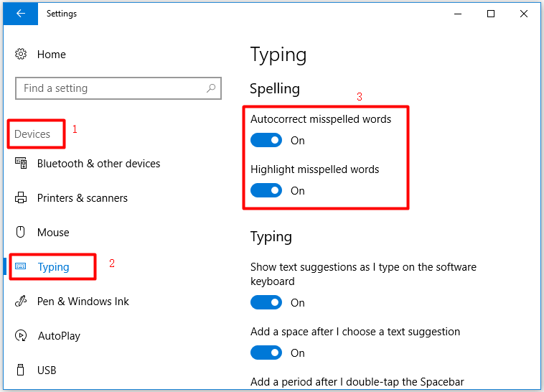Open AutoPlay settings page
The height and width of the screenshot is (392, 544).
coord(59,336)
